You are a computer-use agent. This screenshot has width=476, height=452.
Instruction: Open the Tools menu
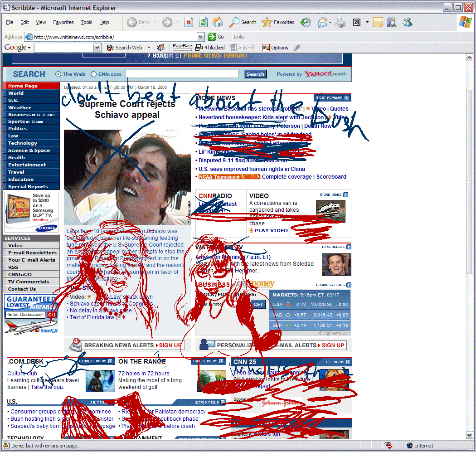86,22
